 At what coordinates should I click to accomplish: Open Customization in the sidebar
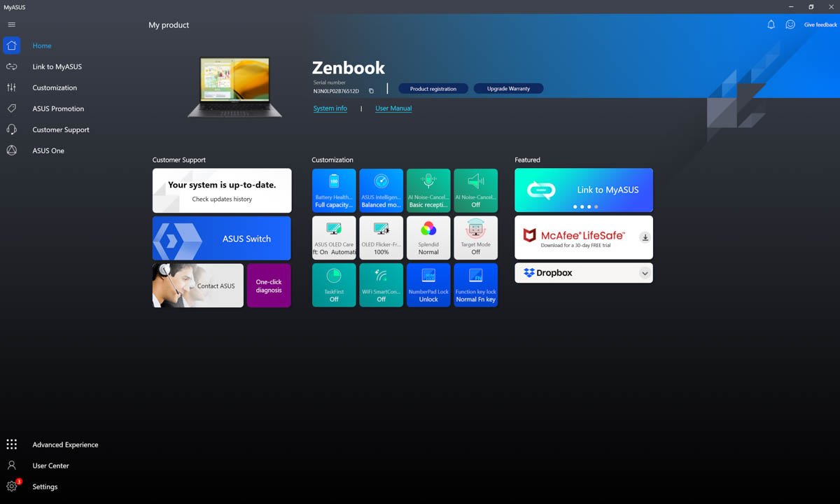pyautogui.click(x=55, y=87)
